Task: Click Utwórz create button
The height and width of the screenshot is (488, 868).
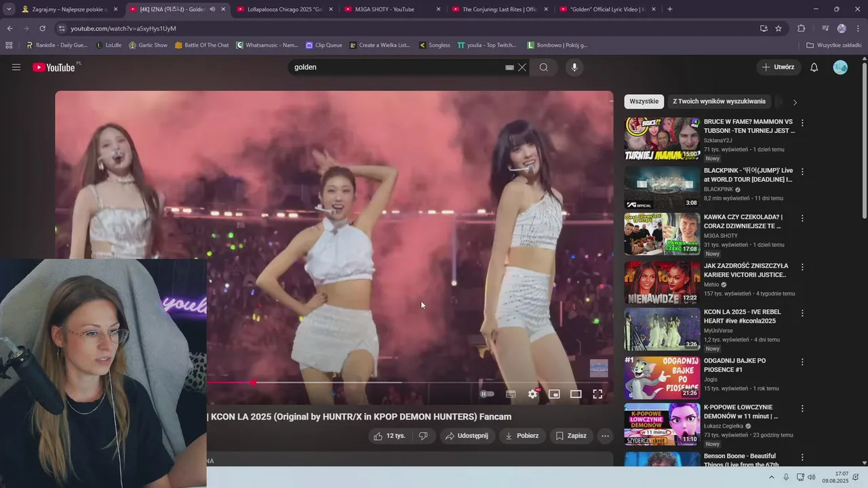Action: (778, 67)
